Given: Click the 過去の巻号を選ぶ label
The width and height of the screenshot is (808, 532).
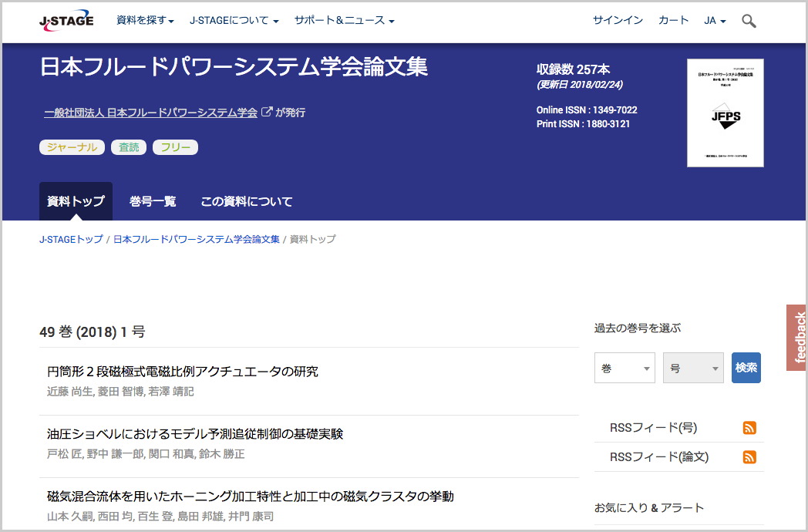Looking at the screenshot, I should [638, 328].
